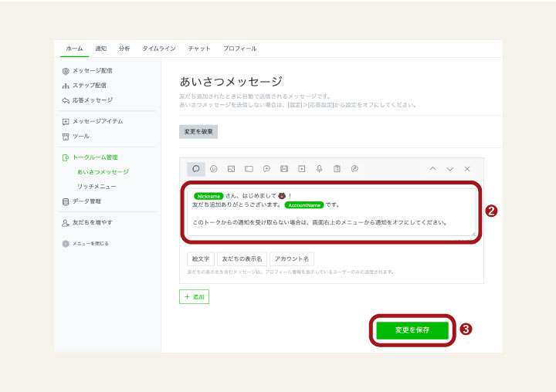Save changes with 変更を保存 button
This screenshot has width=556, height=392.
tap(412, 330)
